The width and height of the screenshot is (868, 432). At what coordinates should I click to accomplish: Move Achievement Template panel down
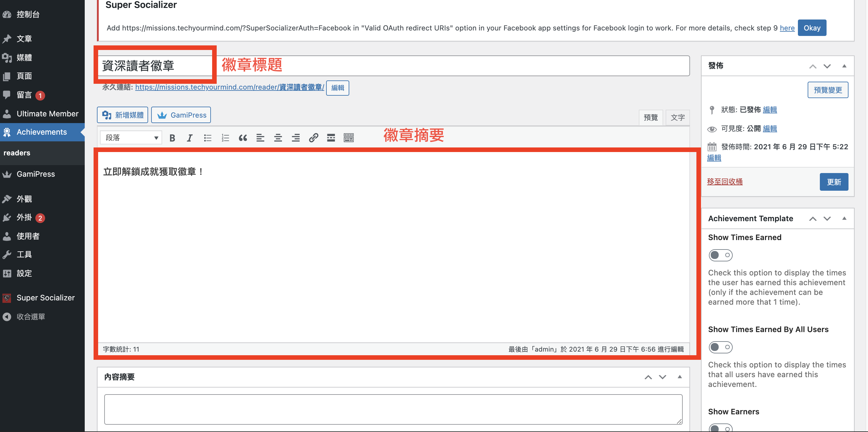[827, 218]
